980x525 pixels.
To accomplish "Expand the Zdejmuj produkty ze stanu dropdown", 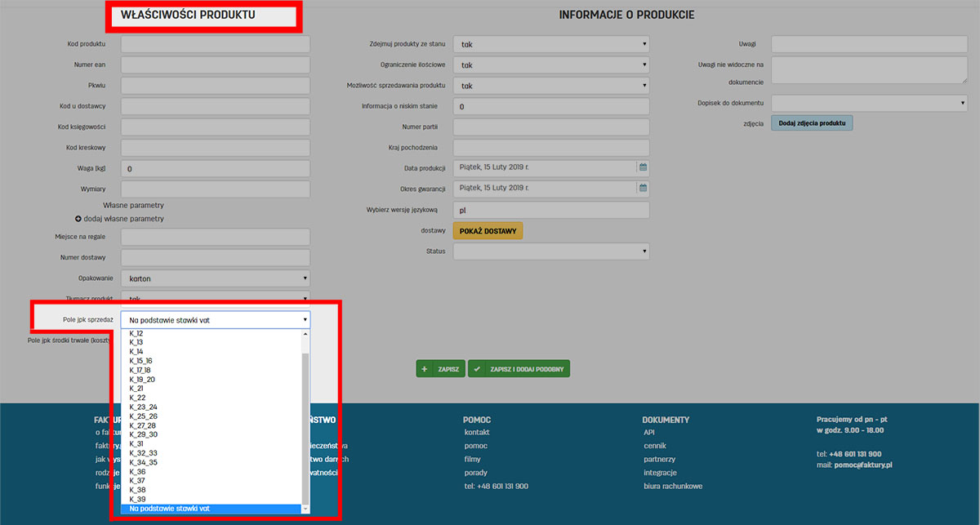I will coord(550,44).
